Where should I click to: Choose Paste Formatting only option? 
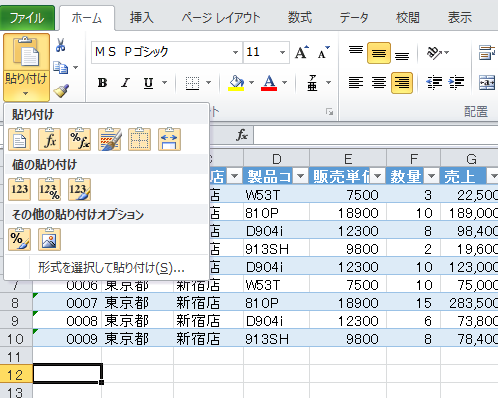click(19, 239)
